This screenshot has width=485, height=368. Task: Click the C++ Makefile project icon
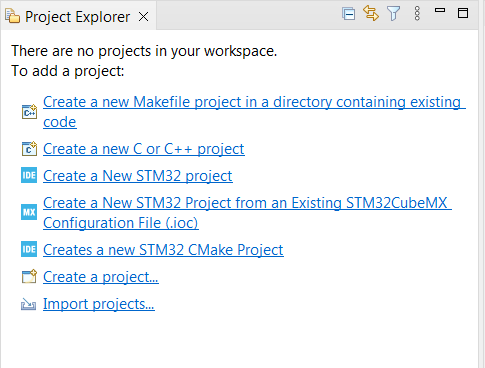point(29,112)
